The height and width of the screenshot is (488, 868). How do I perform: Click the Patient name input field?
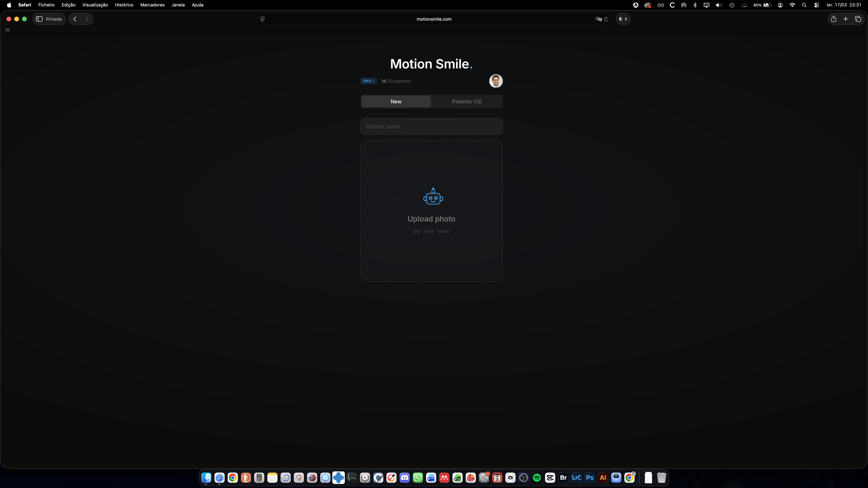[431, 126]
